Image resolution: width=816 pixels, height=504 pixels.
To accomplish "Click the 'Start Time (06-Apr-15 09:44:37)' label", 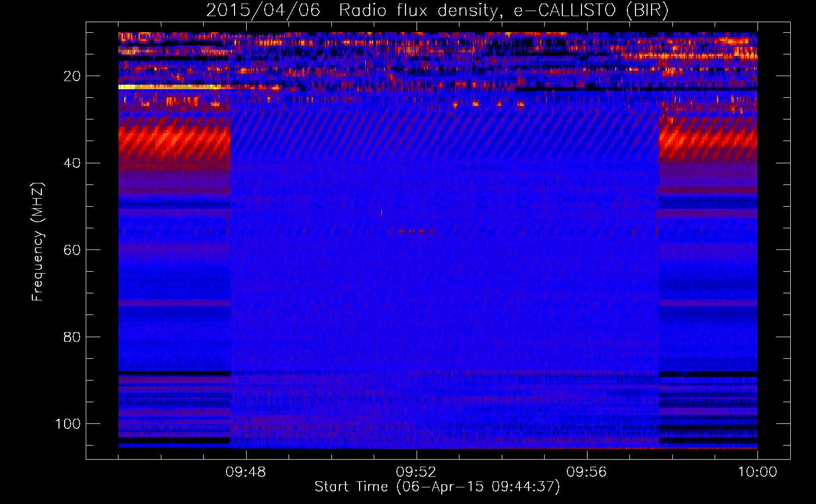I will click(x=437, y=487).
